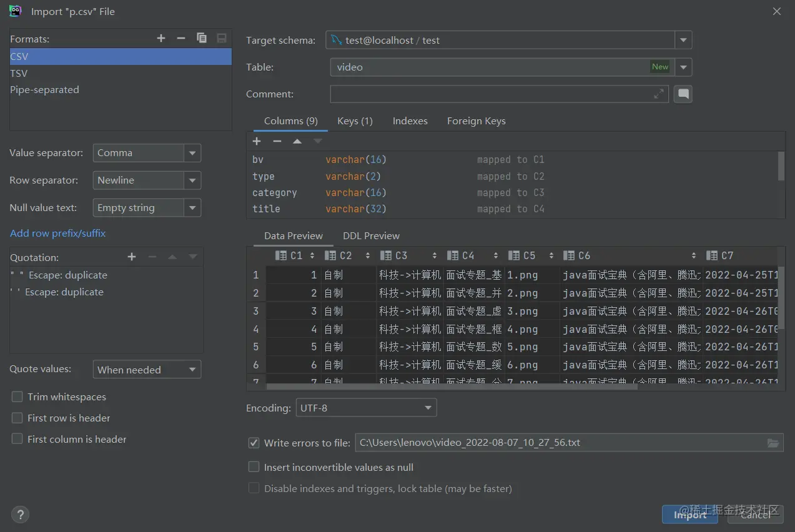Viewport: 795px width, 532px height.
Task: Open the Target schema dropdown
Action: (683, 41)
